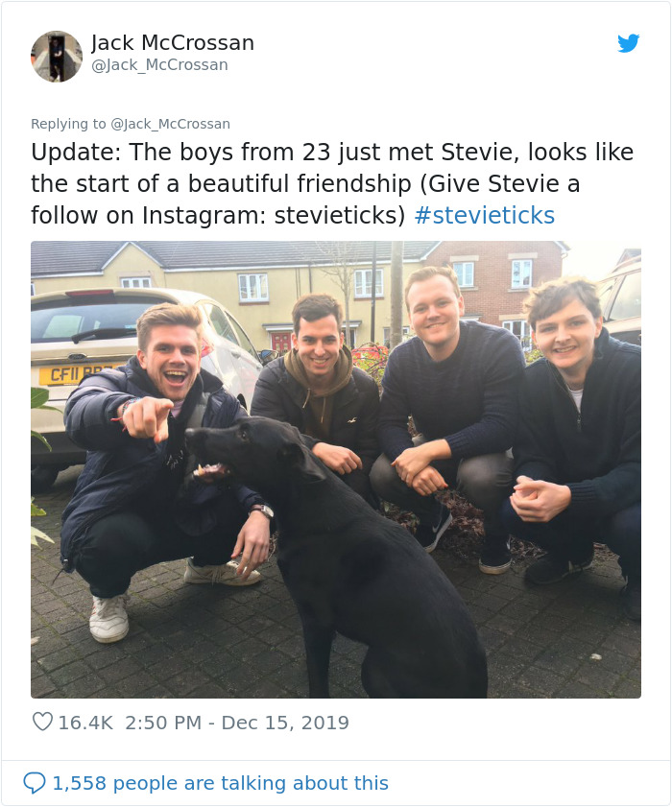Viewport: 672px width, 807px height.
Task: Select the name Jack McCrossan
Action: (x=172, y=42)
